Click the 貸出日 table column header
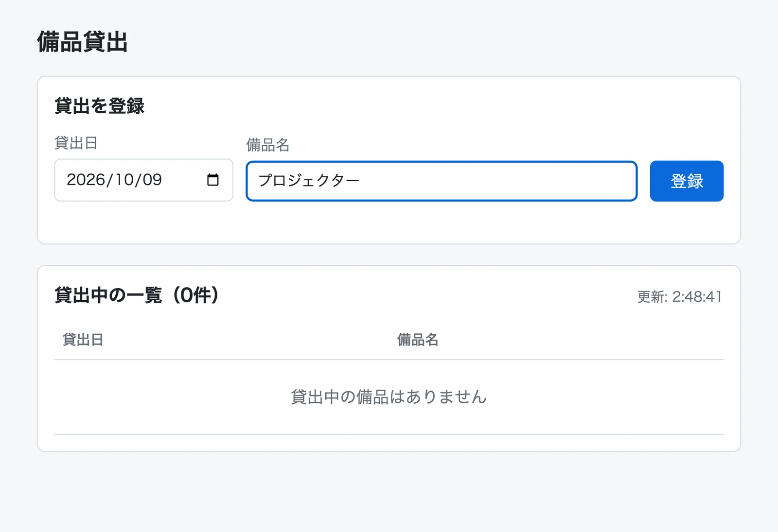 pos(83,340)
